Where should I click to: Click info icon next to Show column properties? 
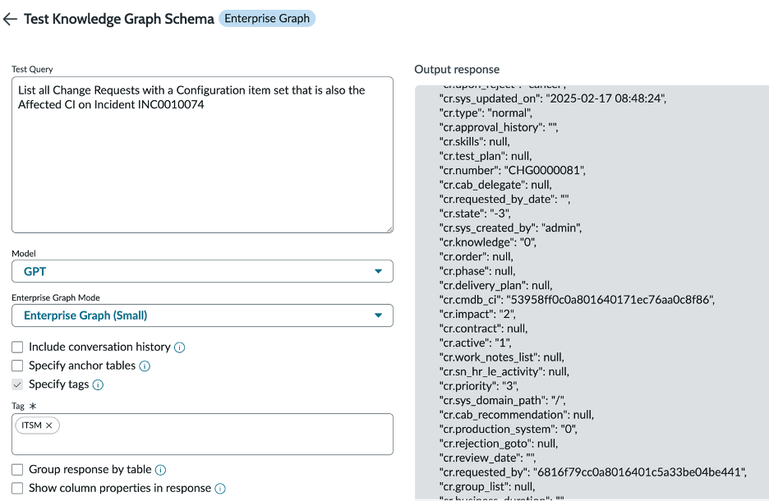coord(220,489)
